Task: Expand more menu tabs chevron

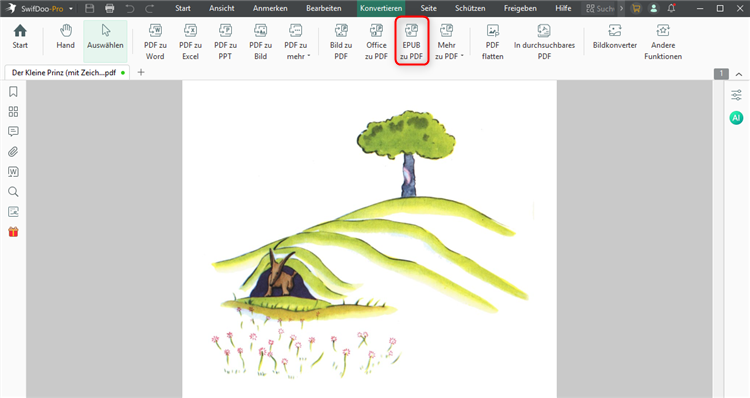Action: pyautogui.click(x=621, y=8)
